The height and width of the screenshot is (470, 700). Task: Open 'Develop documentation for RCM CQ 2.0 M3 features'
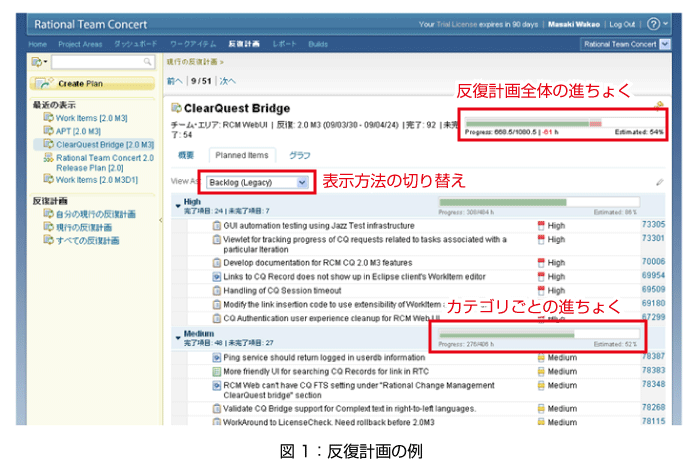pos(318,262)
